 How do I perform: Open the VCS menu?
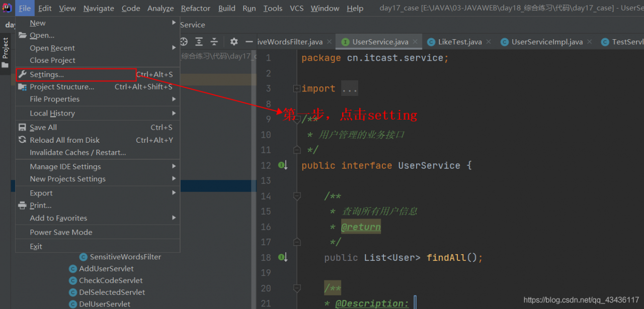pyautogui.click(x=297, y=8)
